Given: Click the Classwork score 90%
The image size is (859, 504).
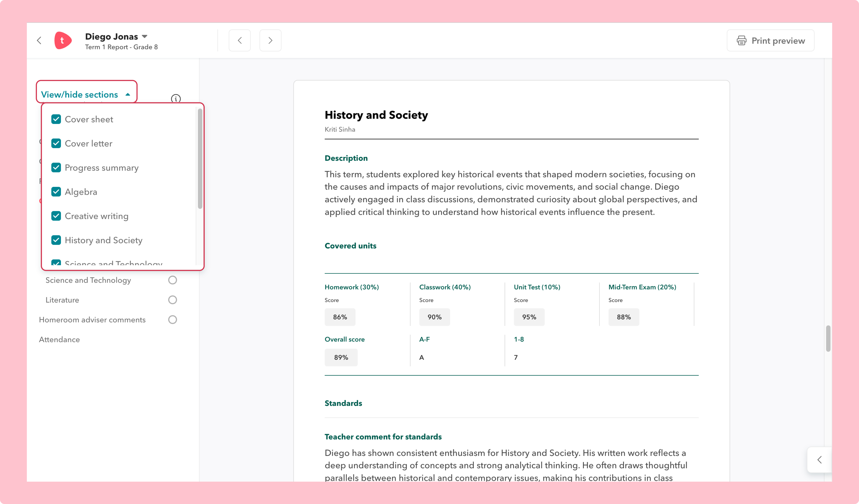Looking at the screenshot, I should pyautogui.click(x=435, y=317).
